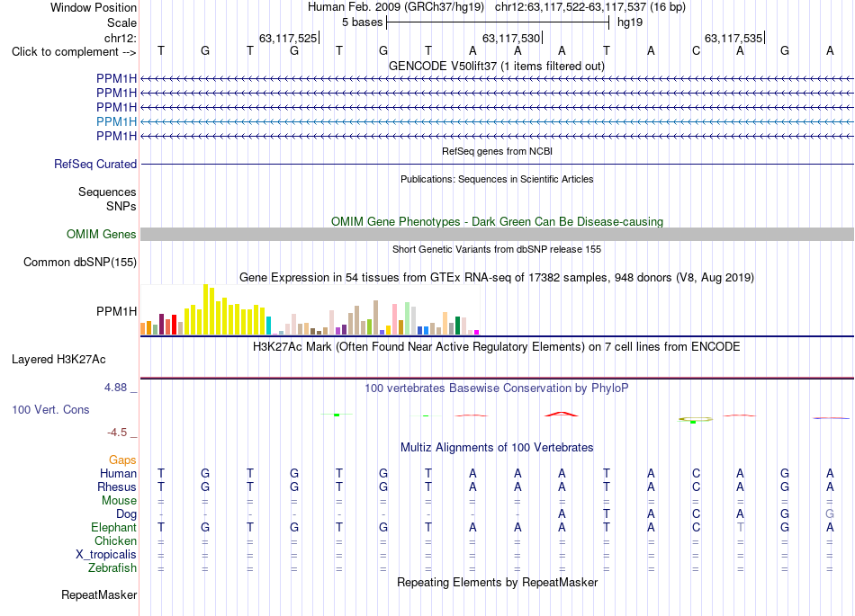Image resolution: width=855 pixels, height=616 pixels.
Task: Select the light-blue PPM1H transcript label
Action: pyautogui.click(x=117, y=121)
